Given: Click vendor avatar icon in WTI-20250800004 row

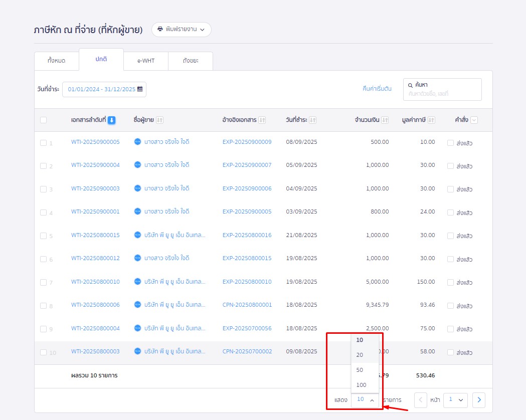Looking at the screenshot, I should (137, 328).
